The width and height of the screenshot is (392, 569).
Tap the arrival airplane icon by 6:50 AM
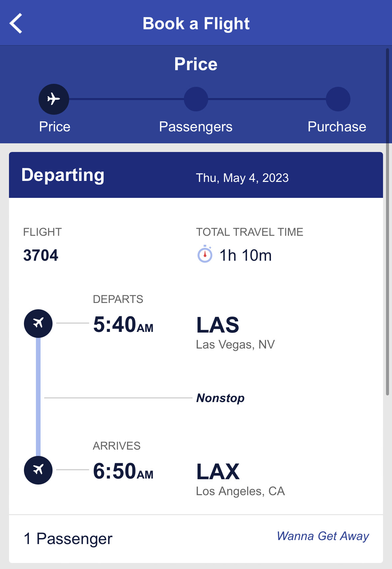pos(38,470)
